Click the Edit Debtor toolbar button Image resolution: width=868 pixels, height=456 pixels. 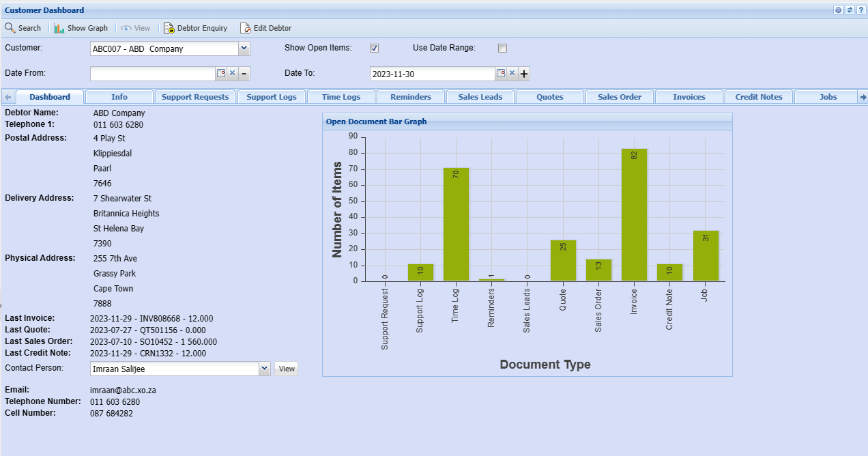pos(265,28)
